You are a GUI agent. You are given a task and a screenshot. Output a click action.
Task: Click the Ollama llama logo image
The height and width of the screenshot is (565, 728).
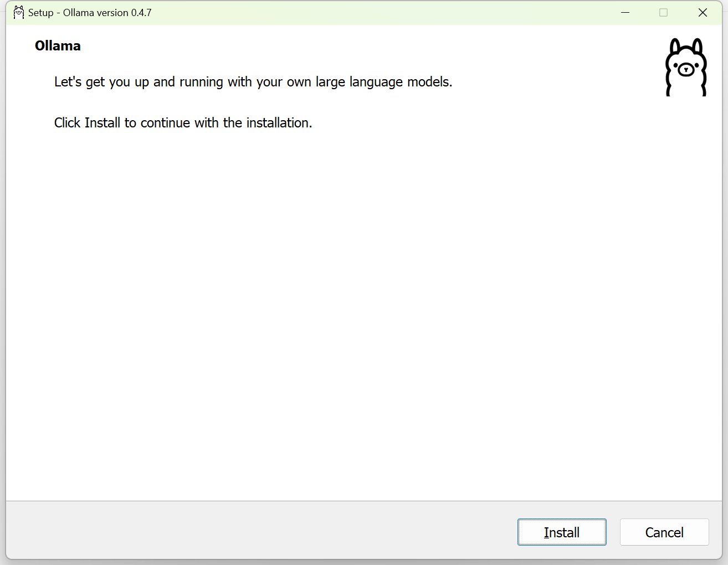point(686,67)
